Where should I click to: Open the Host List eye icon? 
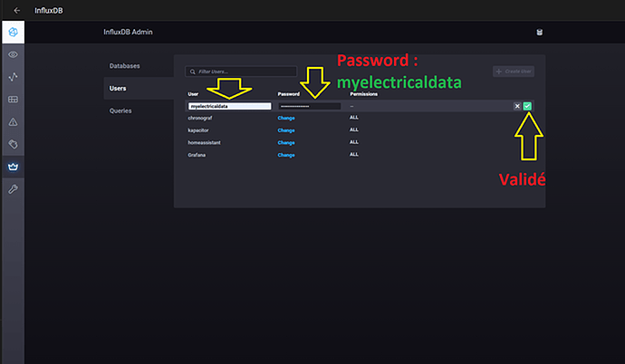(x=14, y=54)
